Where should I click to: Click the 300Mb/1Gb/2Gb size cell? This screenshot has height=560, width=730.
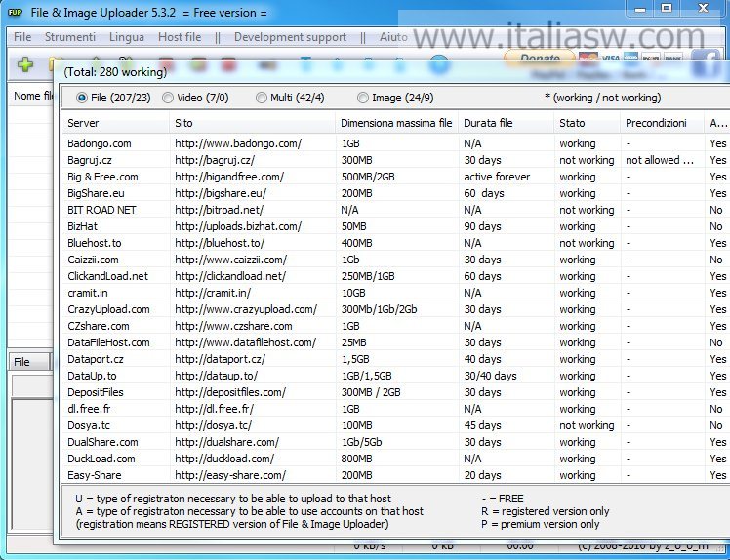point(379,309)
